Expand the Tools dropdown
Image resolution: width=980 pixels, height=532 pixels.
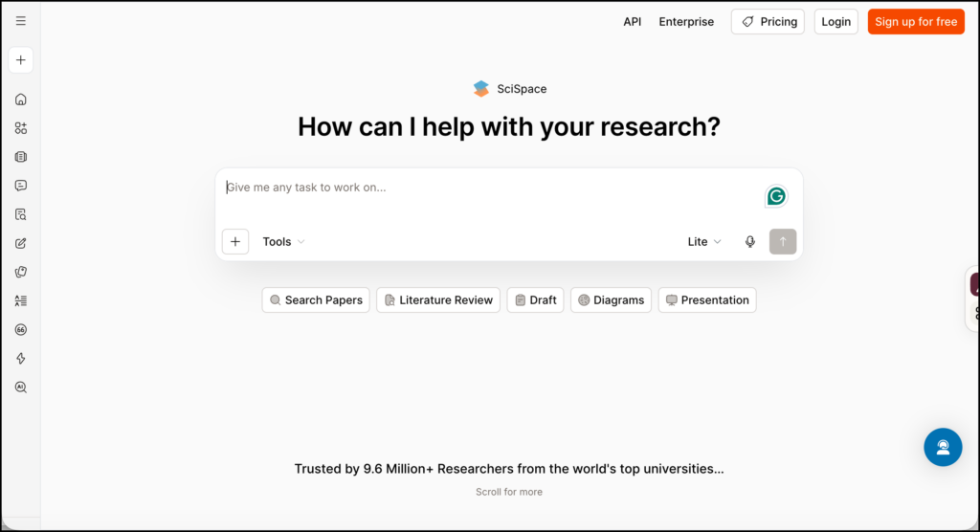click(283, 241)
